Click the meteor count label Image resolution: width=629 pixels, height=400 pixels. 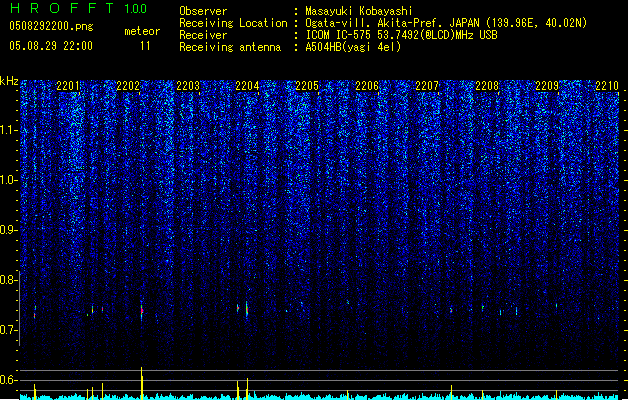pos(142,31)
